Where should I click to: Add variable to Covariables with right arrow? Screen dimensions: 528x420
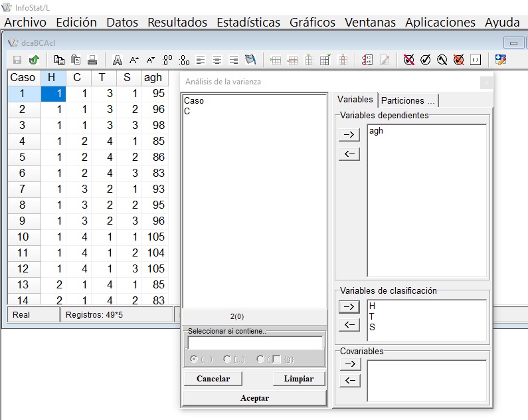click(x=349, y=364)
